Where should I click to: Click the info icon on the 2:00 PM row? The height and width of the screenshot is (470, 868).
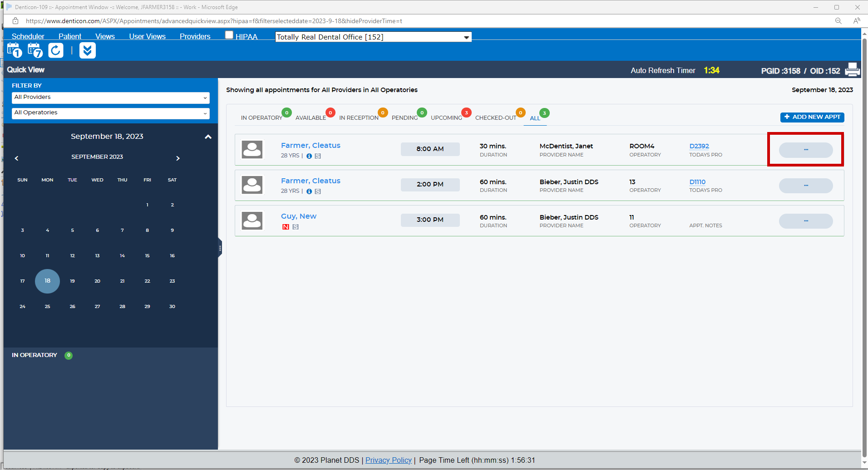coord(309,191)
